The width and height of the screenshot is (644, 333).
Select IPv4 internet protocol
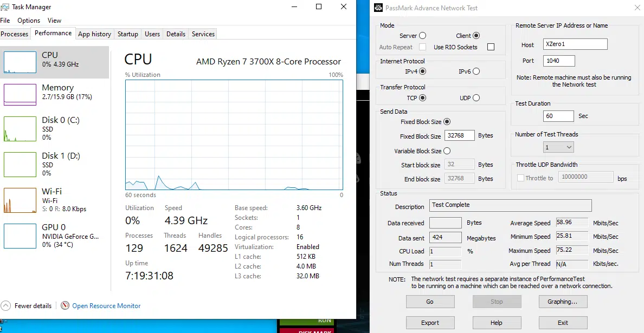422,71
